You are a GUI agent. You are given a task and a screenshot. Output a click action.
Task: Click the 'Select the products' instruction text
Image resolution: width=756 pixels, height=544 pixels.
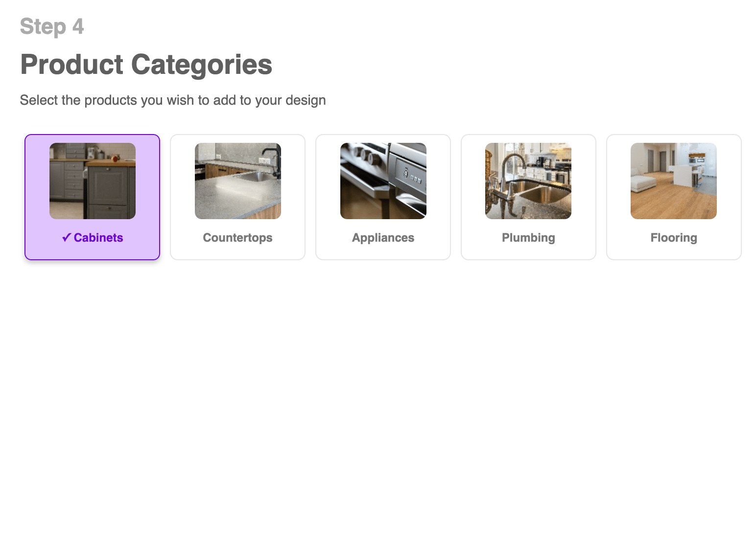[173, 100]
